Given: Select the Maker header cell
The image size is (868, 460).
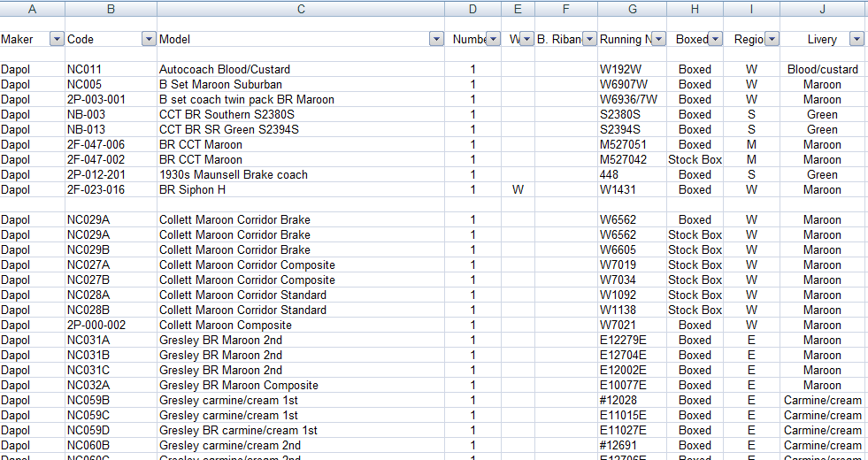Looking at the screenshot, I should tap(33, 39).
